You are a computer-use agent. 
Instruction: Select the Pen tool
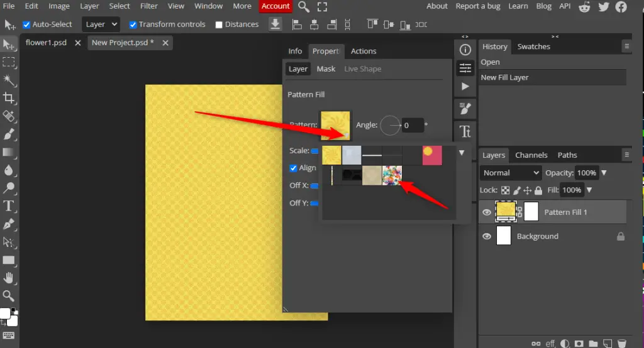pyautogui.click(x=9, y=224)
